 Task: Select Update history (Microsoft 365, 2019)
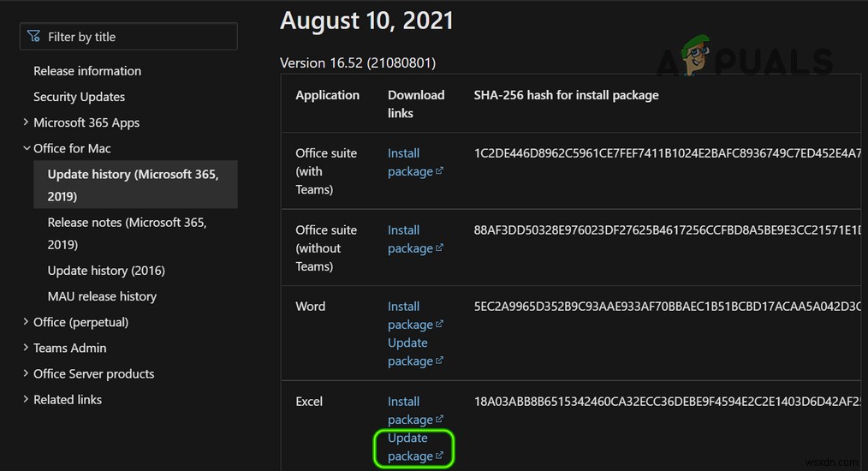click(x=135, y=184)
